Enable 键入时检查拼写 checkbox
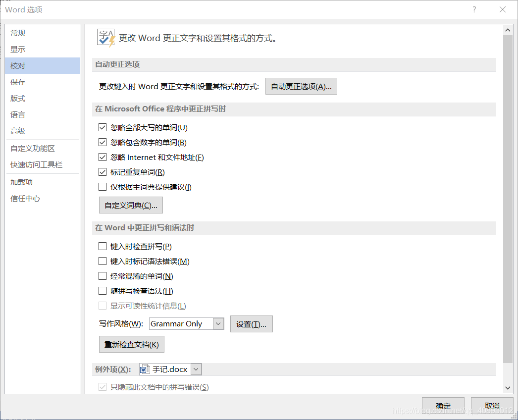The height and width of the screenshot is (420, 518). tap(103, 246)
